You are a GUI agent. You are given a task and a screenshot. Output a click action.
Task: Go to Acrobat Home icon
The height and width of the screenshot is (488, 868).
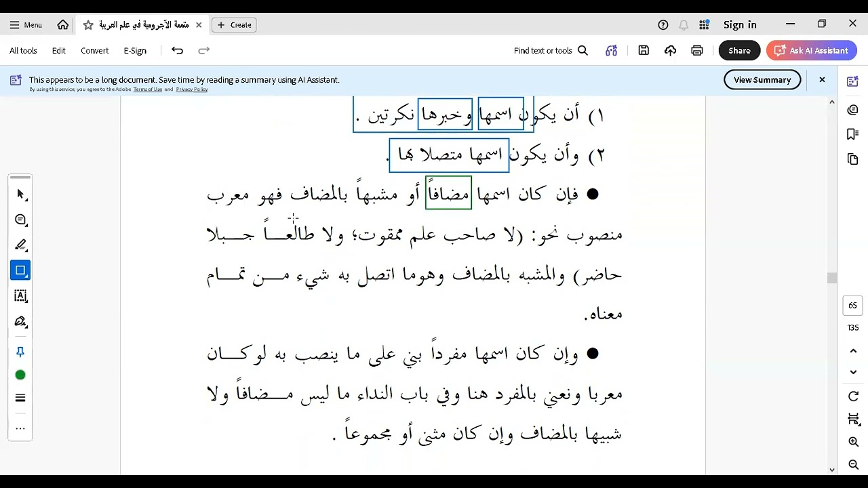point(63,24)
